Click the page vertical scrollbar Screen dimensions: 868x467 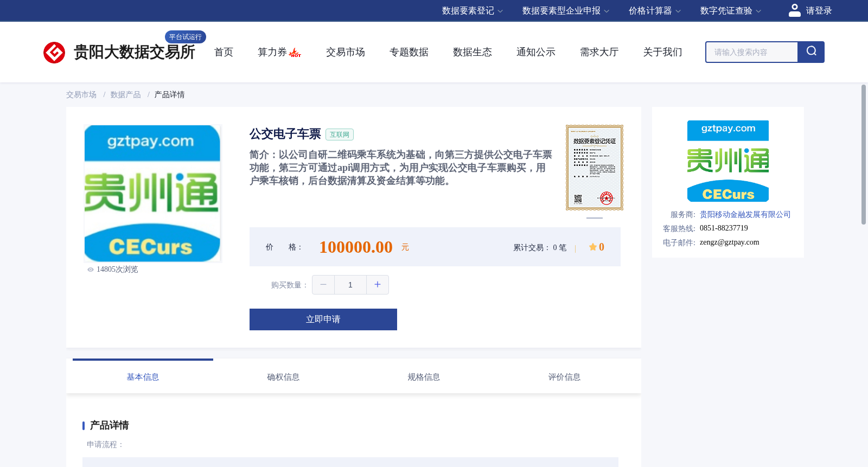(864, 155)
